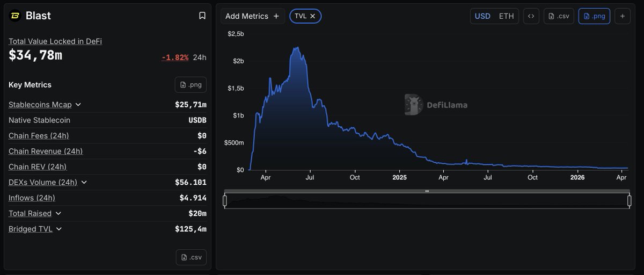Click the Native Stablecoin label
644x275 pixels.
(x=39, y=120)
